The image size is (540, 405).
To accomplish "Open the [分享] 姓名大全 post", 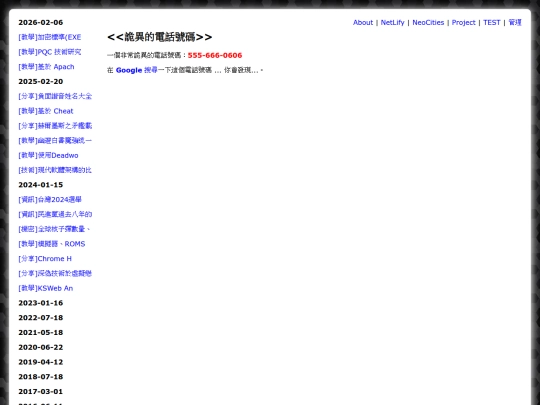I will click(x=55, y=96).
